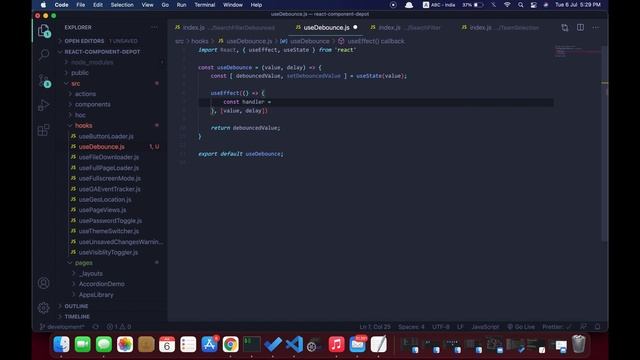Collapse the hooks folder

point(83,126)
